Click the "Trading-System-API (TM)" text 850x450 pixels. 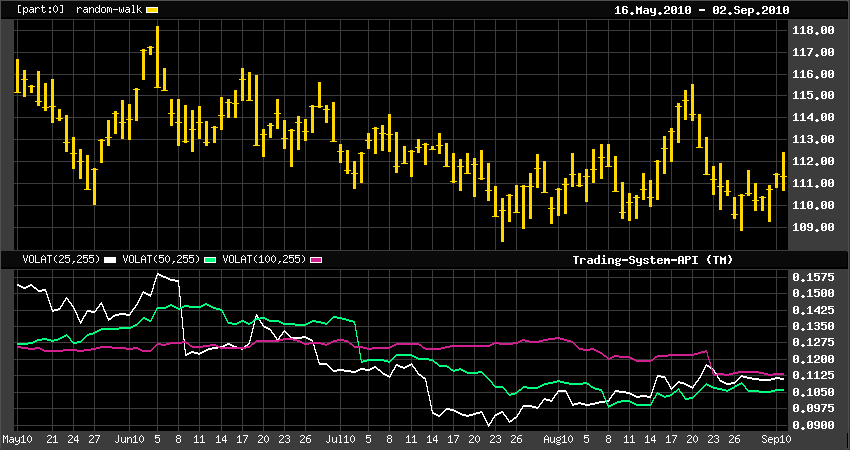click(652, 260)
